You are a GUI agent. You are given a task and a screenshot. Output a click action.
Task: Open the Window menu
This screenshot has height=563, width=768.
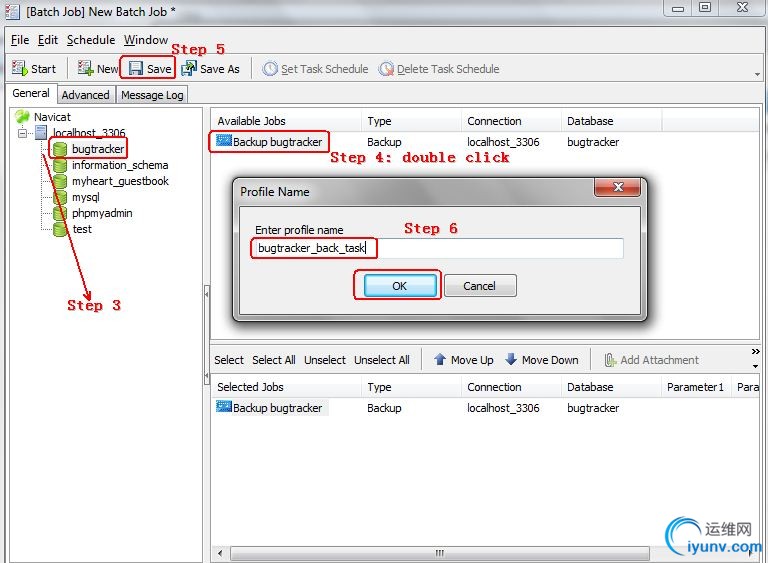click(146, 40)
